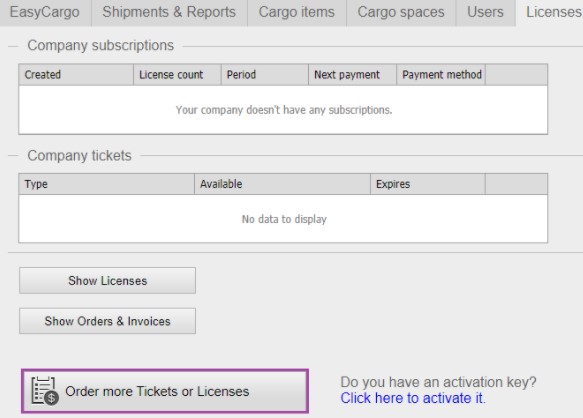The width and height of the screenshot is (583, 418).
Task: Click the empty subscriptions table message
Action: coord(284,110)
